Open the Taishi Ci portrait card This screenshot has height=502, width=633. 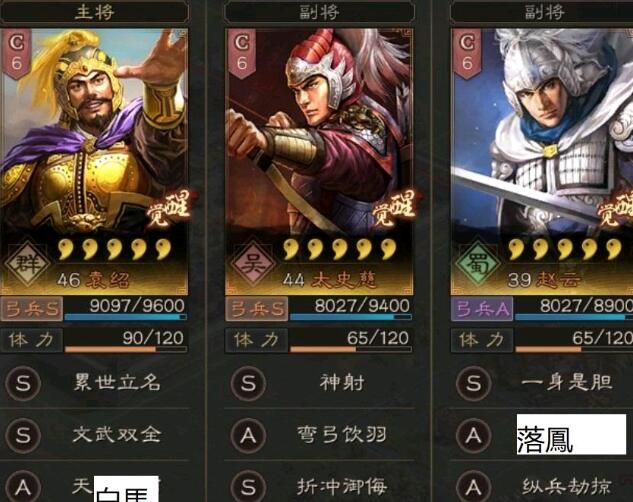pyautogui.click(x=319, y=161)
